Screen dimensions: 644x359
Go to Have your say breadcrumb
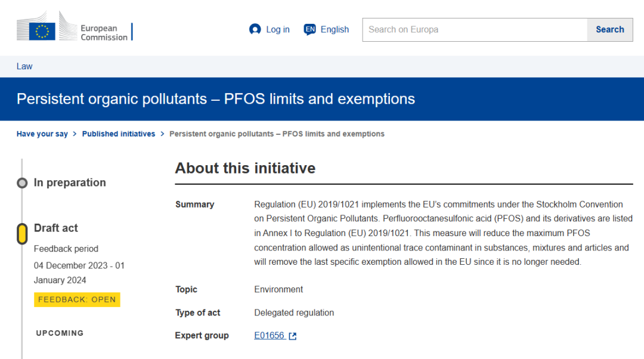(42, 134)
